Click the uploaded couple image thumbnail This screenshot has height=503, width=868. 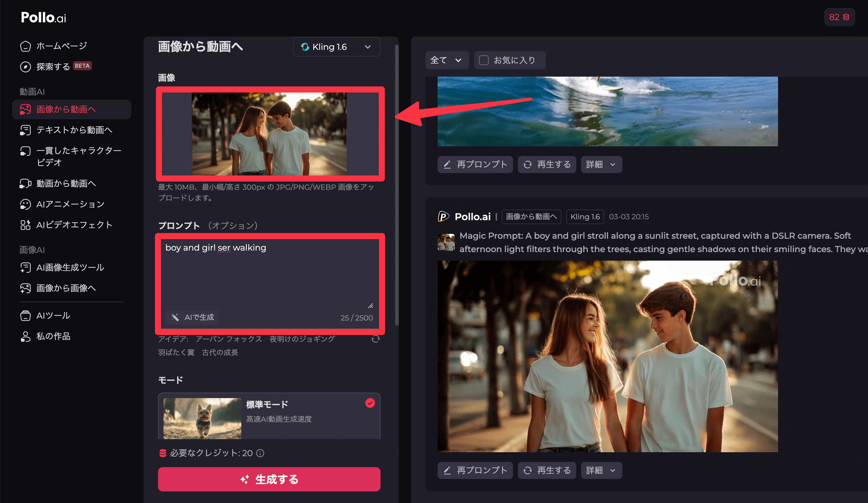click(x=269, y=134)
